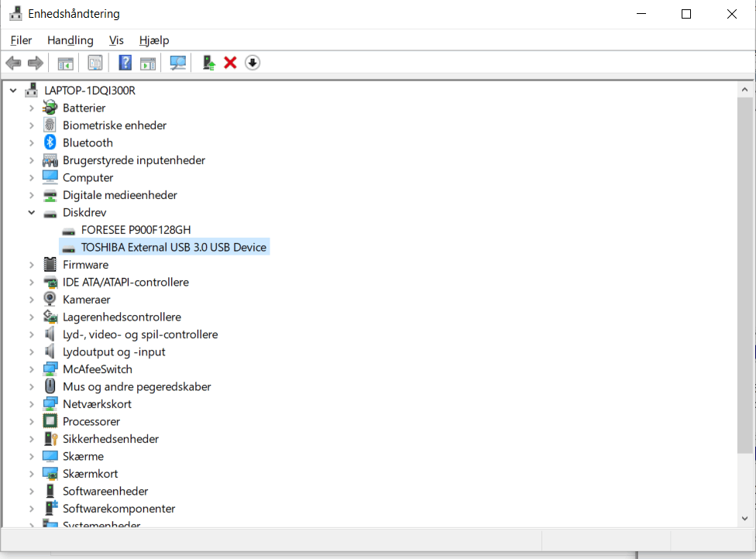Select the Sikkerhedsenheder key icon

[x=50, y=438]
